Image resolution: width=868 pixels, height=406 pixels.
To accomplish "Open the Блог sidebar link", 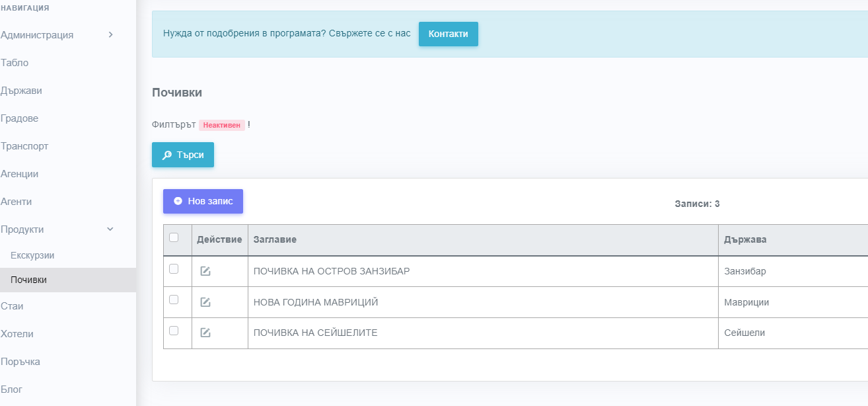I will click(12, 389).
